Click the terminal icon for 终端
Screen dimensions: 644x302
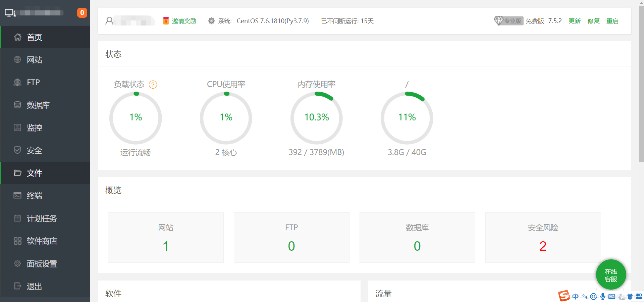tap(17, 195)
